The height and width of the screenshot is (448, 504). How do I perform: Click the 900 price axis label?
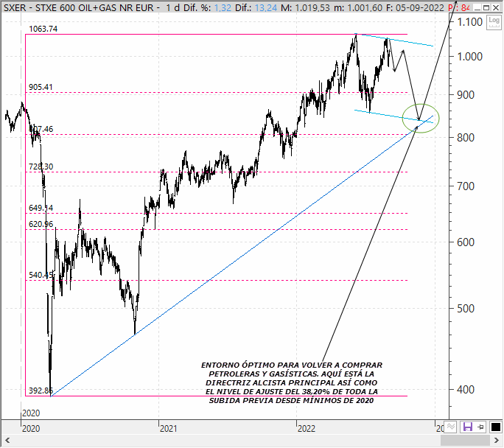click(466, 95)
